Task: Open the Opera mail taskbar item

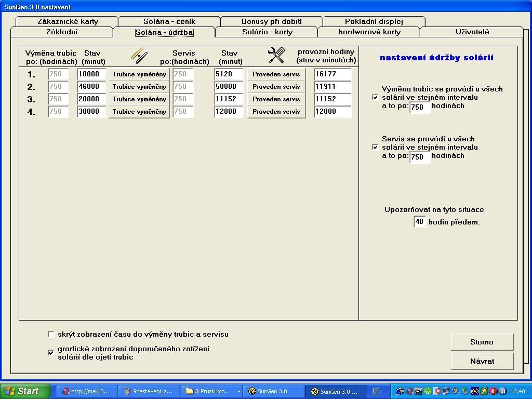Action: (x=86, y=391)
